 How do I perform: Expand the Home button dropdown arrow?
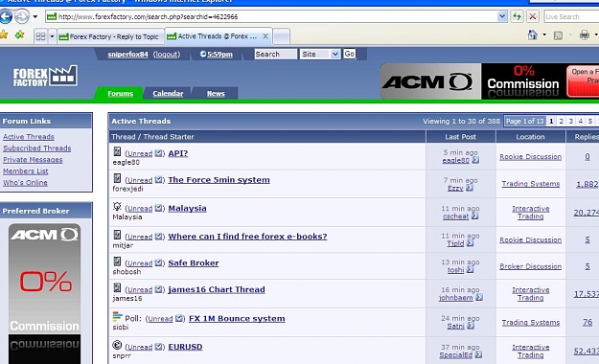[544, 35]
